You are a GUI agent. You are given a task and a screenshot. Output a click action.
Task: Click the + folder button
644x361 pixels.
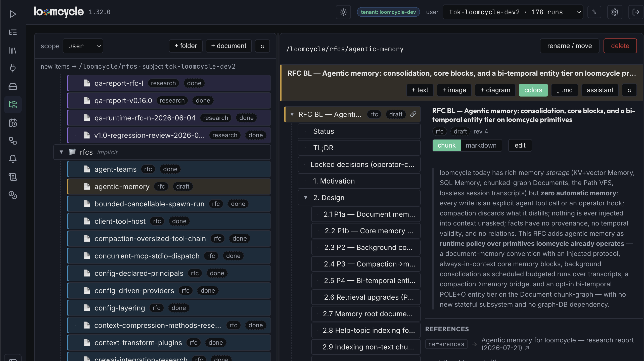(x=186, y=46)
